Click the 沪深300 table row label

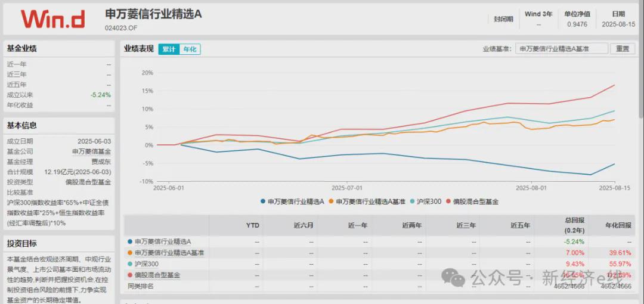click(x=147, y=263)
